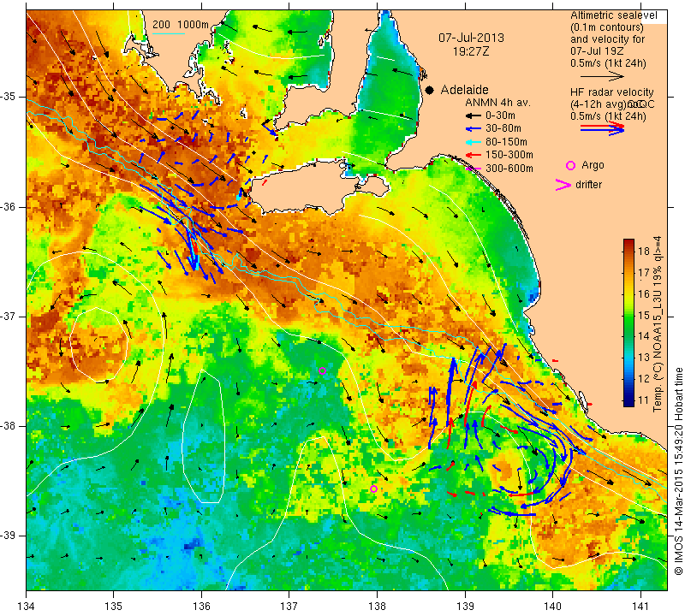
Task: Click the Argo legend circle symbol
Action: click(570, 165)
